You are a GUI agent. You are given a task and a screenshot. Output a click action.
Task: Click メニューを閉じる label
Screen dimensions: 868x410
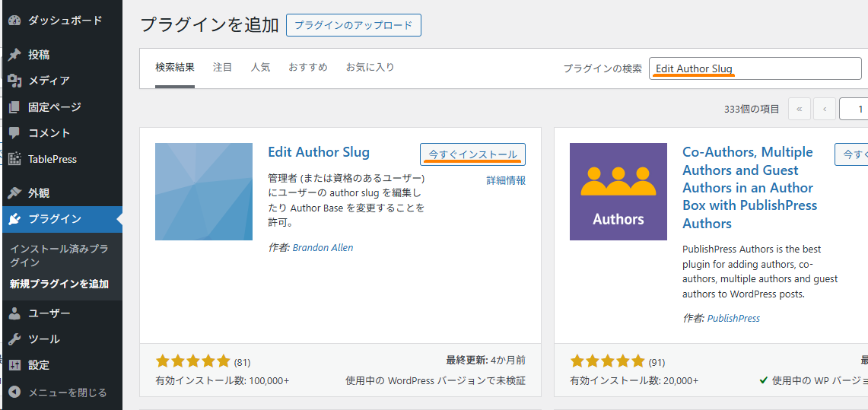pyautogui.click(x=68, y=393)
